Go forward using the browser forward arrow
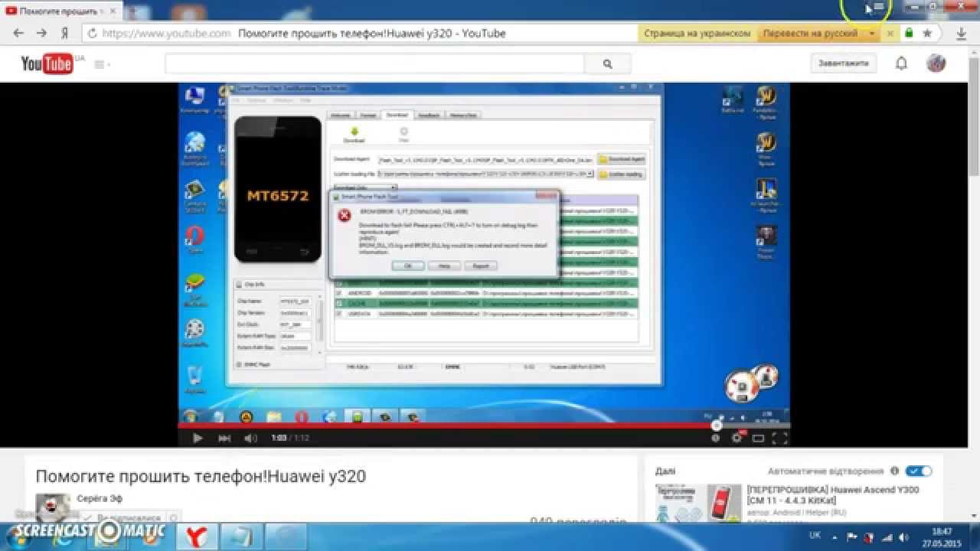The width and height of the screenshot is (980, 551). pos(41,34)
